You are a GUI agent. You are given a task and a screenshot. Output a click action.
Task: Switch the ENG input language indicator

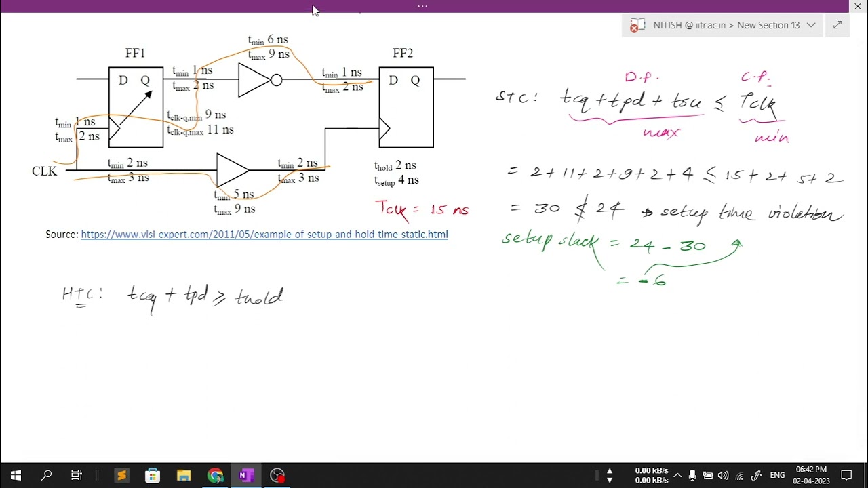[x=778, y=475]
